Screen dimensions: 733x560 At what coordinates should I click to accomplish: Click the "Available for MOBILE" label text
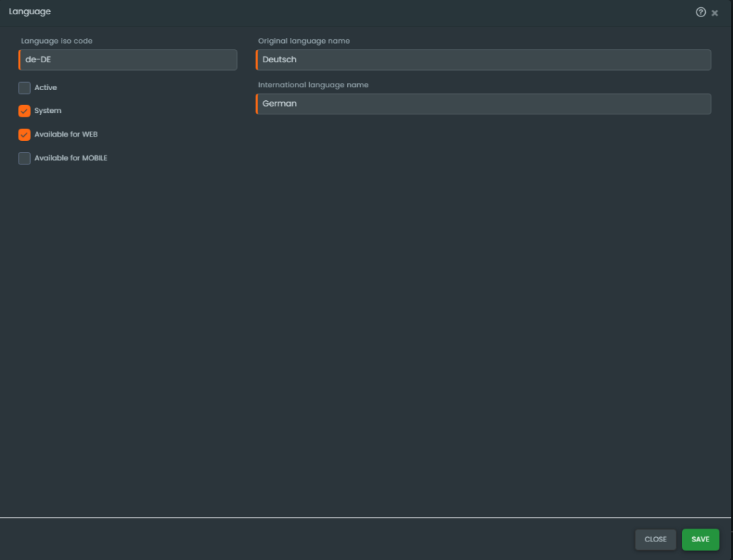[x=71, y=158]
